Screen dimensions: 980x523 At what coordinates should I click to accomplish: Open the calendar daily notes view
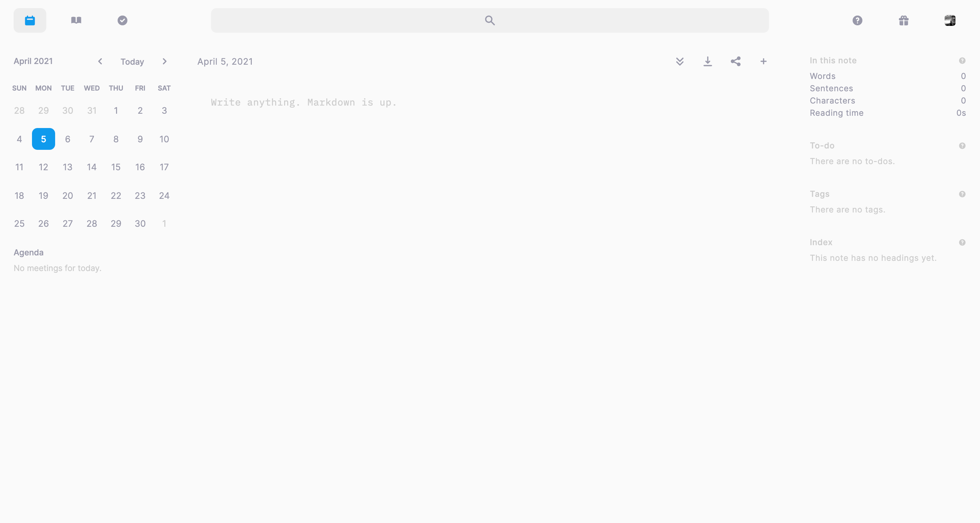tap(30, 20)
